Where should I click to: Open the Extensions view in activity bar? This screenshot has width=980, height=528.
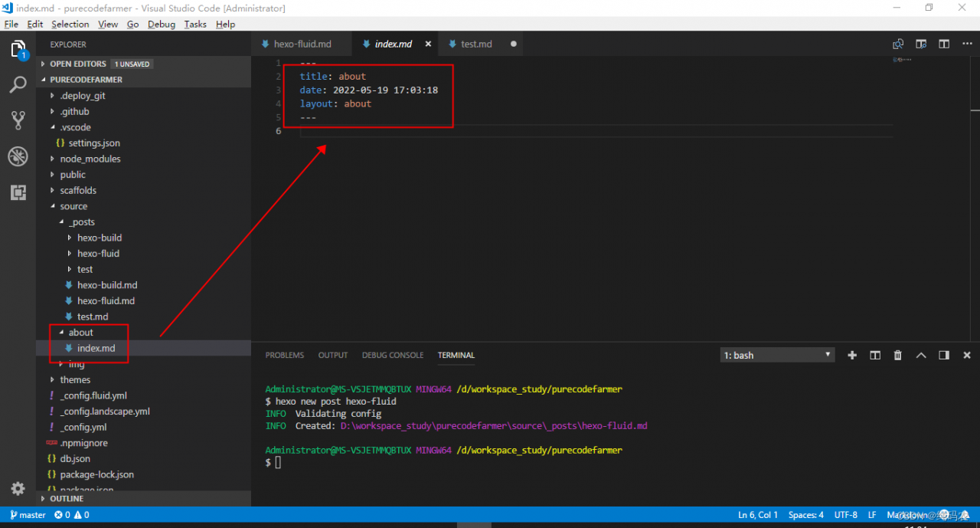(x=18, y=192)
